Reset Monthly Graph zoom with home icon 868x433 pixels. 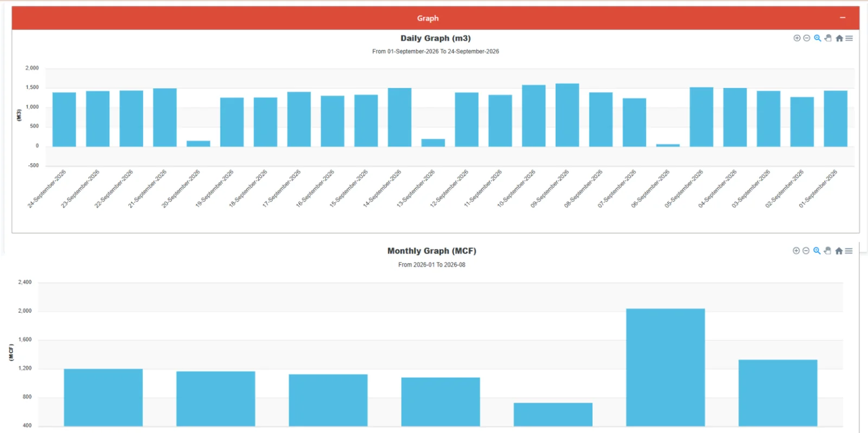pyautogui.click(x=839, y=250)
